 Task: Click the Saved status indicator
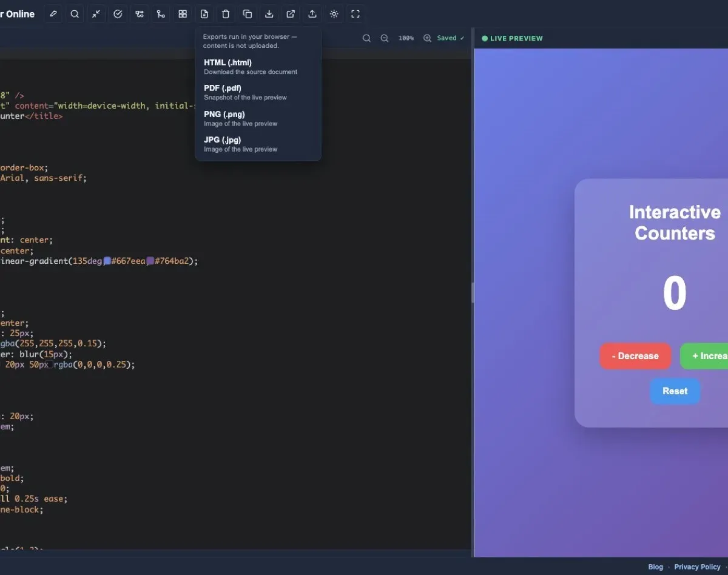tap(451, 38)
